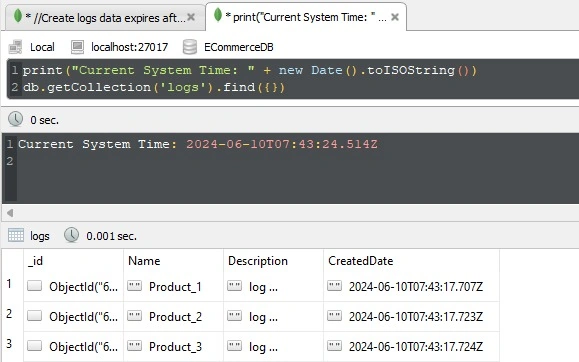Place cursor in print statement line of editor
This screenshot has width=579, height=362.
point(250,70)
